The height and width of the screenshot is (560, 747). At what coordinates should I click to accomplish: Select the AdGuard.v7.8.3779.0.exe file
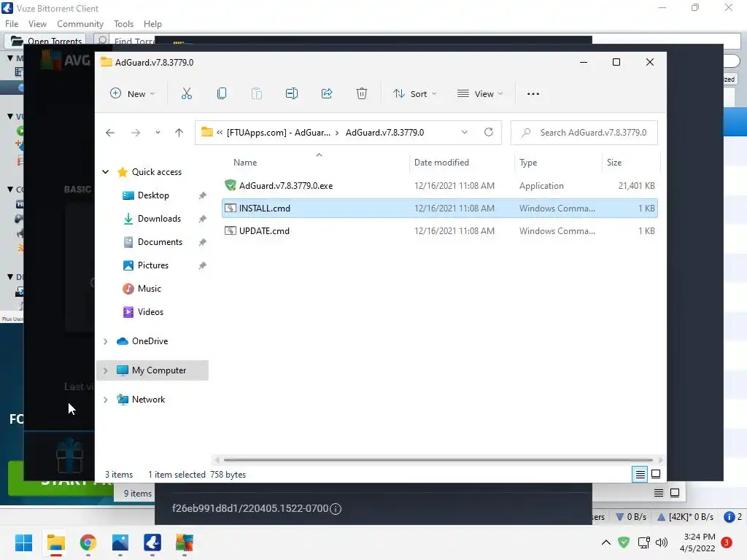pyautogui.click(x=439, y=186)
